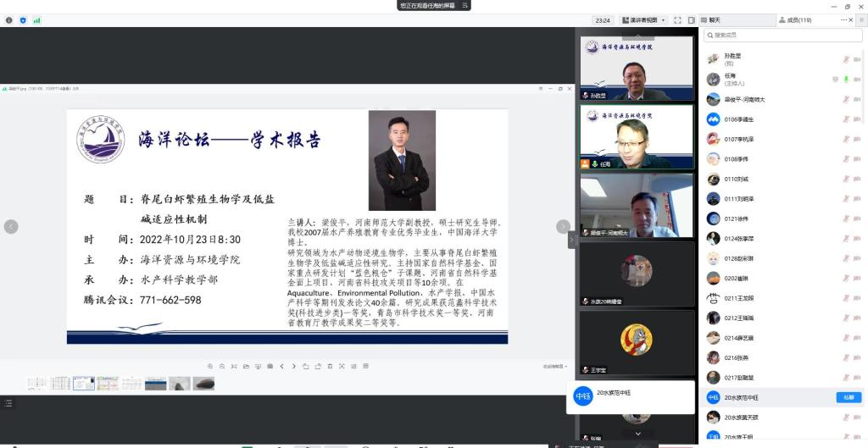
Task: Select member 0121徐伟 in the list
Action: click(737, 218)
